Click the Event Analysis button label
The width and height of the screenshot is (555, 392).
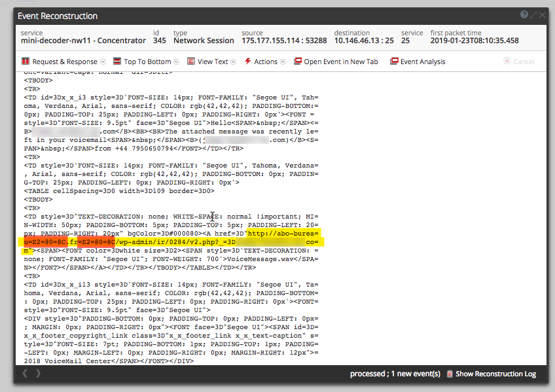pos(422,62)
